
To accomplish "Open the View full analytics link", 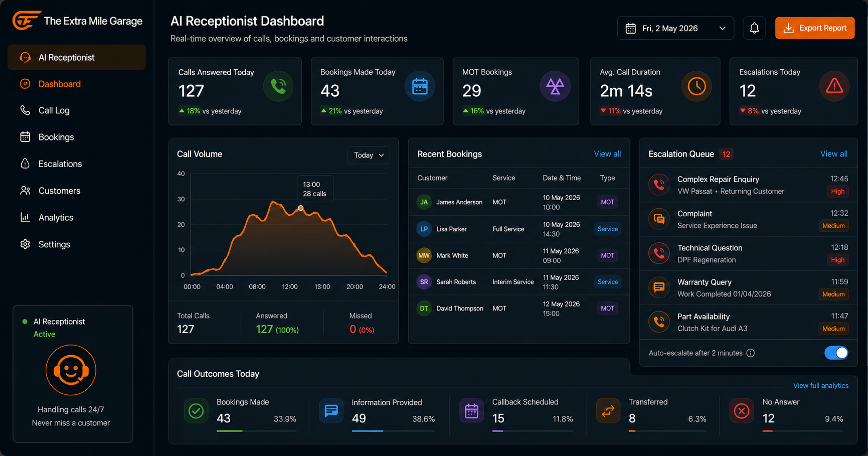I will [x=821, y=386].
